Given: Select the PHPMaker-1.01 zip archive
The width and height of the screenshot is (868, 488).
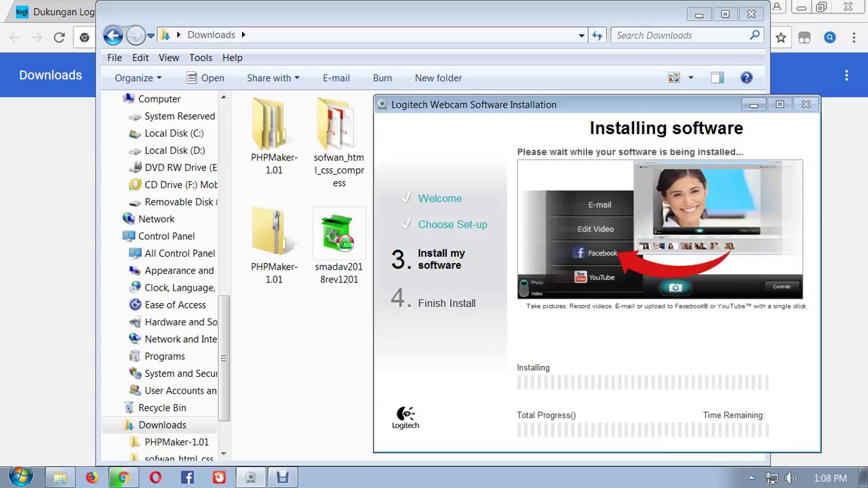Looking at the screenshot, I should 274,246.
